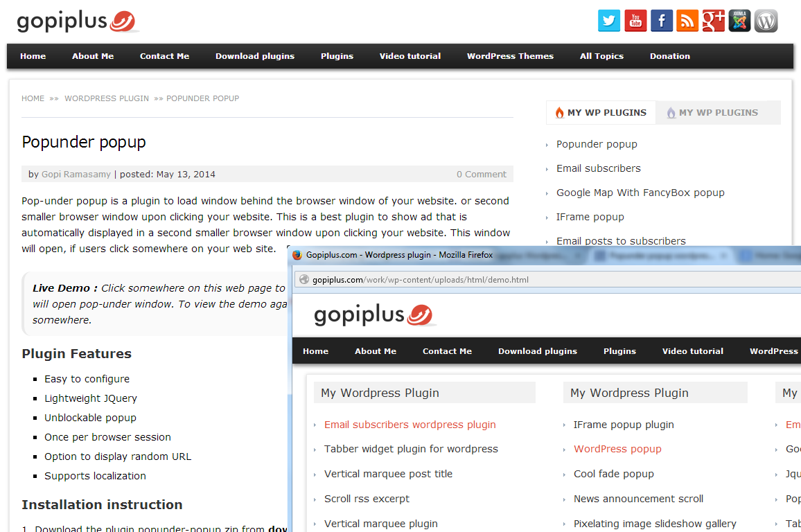Switch to the inactive MY WP PLUGINS tab
Image resolution: width=801 pixels, height=532 pixels.
pos(719,112)
